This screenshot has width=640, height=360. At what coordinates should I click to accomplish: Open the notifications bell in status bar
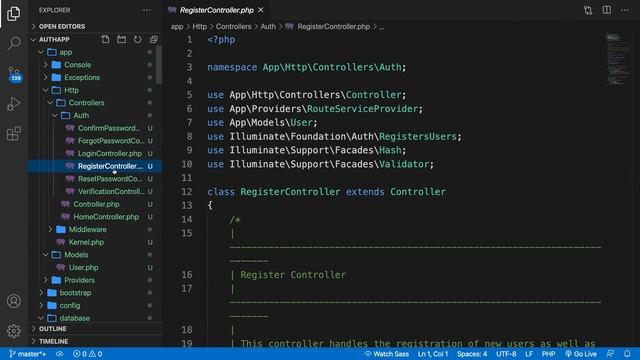click(x=627, y=354)
